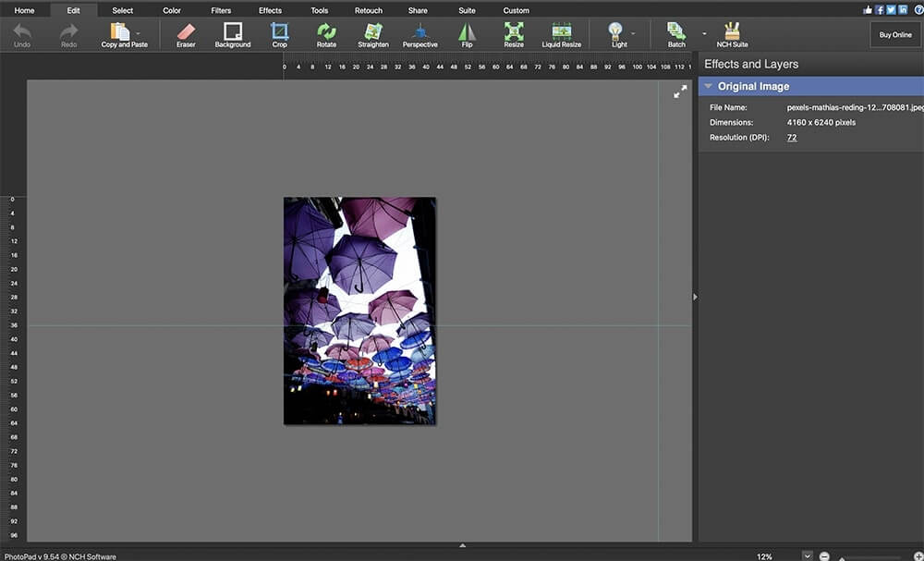
Task: Click the Buy Online button
Action: (x=894, y=34)
